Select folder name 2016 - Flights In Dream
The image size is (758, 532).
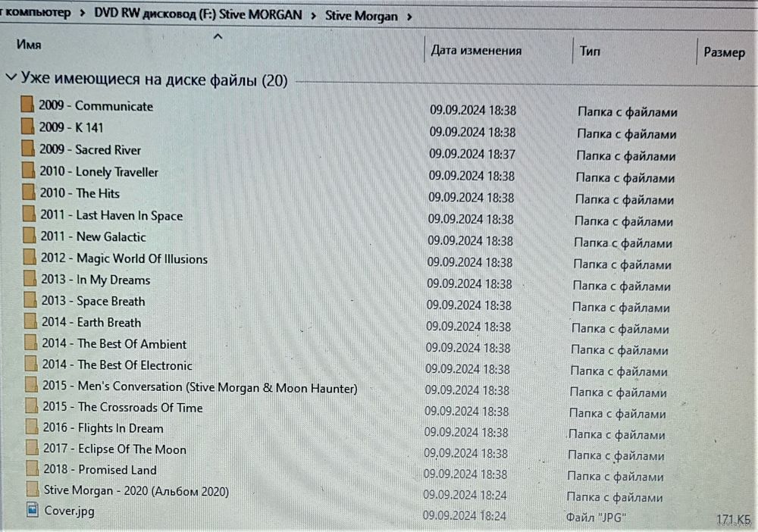(103, 428)
